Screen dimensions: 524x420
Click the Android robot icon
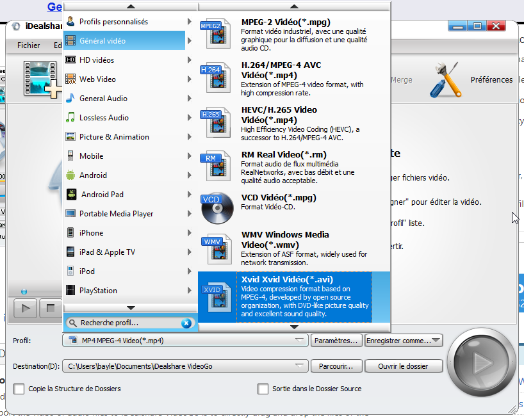pos(70,175)
